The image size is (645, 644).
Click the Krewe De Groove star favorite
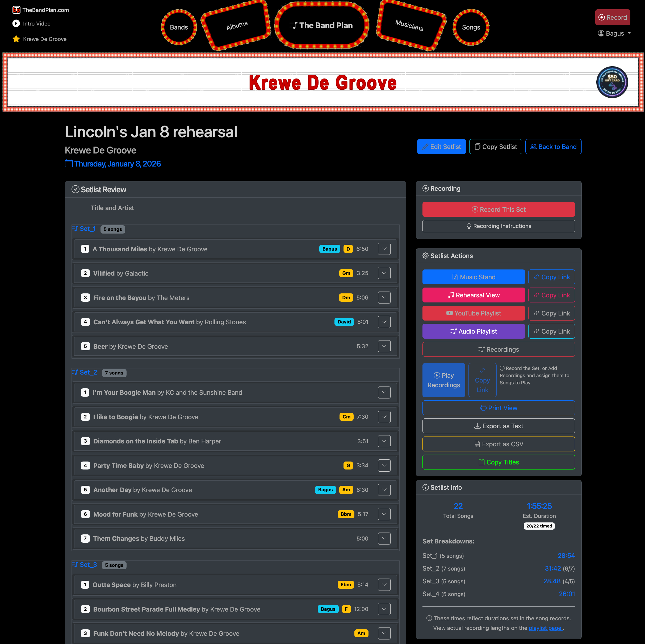(x=16, y=39)
